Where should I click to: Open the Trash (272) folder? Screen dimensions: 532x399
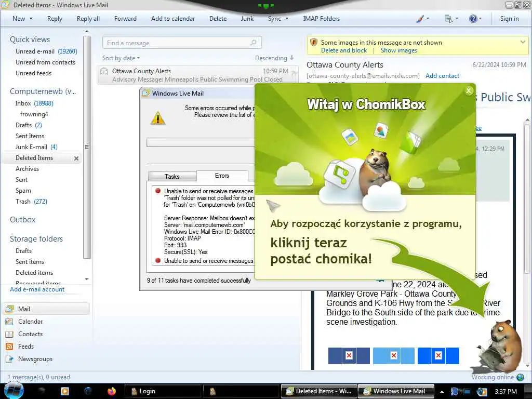(31, 202)
